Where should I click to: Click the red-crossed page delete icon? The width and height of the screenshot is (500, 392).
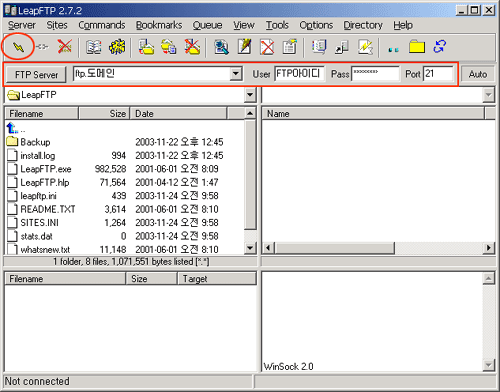pos(267,47)
